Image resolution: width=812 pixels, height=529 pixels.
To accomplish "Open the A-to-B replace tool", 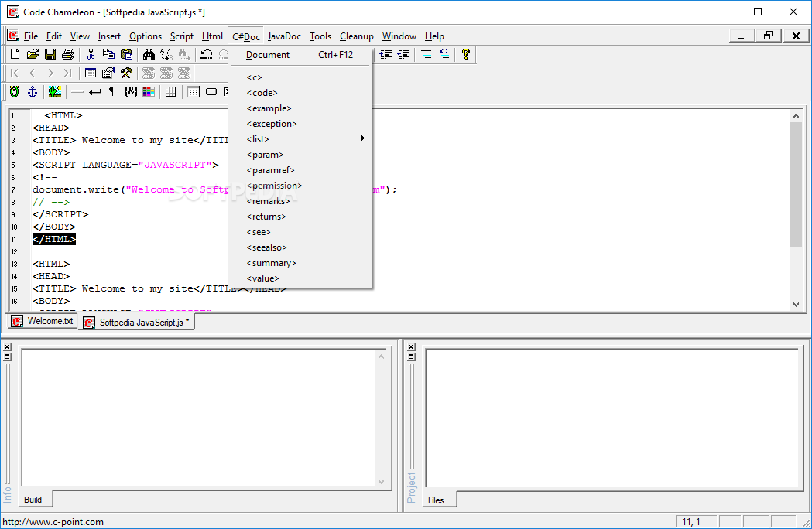I will pyautogui.click(x=166, y=54).
